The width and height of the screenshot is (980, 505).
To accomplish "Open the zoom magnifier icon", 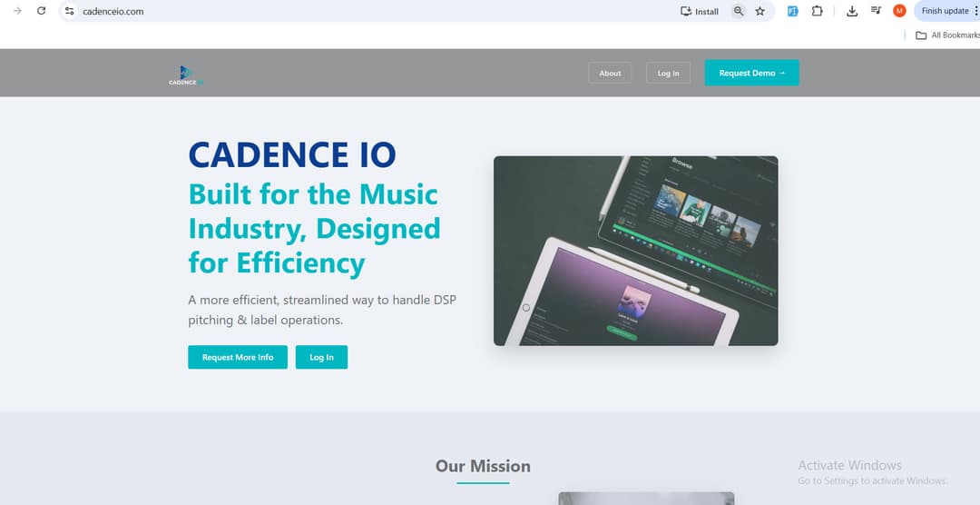I will coord(739,11).
